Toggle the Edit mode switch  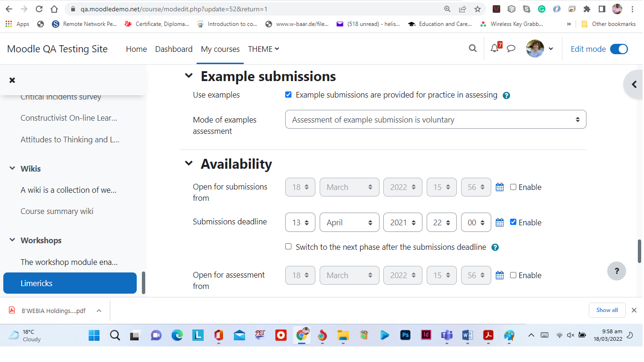pos(619,49)
